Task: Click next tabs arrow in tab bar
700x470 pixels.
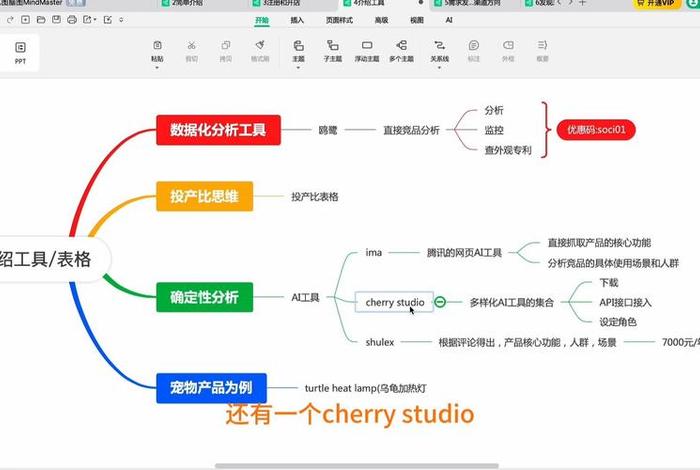Action: [x=571, y=3]
